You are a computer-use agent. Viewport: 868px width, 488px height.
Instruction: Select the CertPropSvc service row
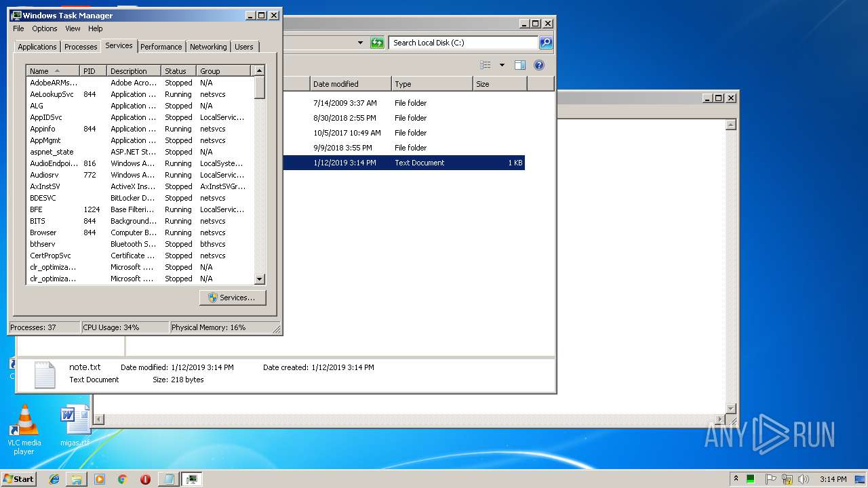[140, 256]
